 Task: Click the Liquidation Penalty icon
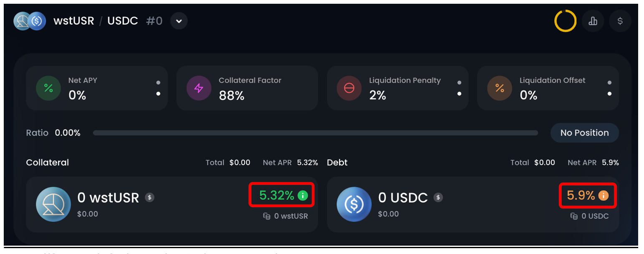point(349,88)
